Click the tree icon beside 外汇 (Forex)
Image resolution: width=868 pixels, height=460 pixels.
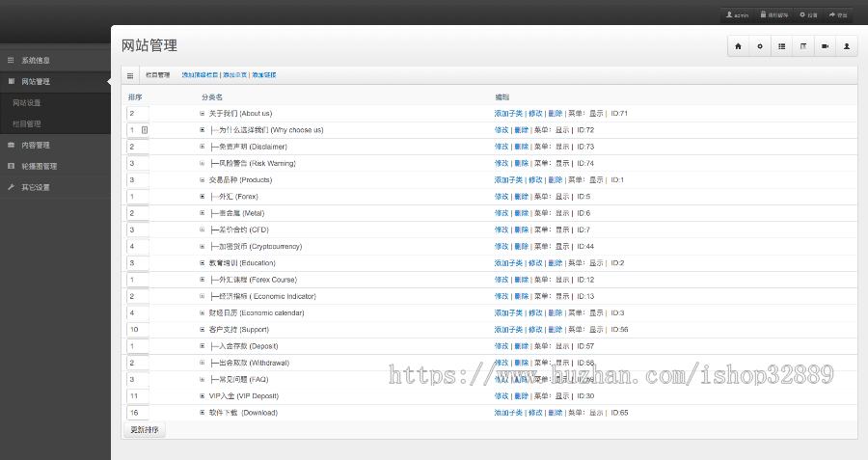[x=203, y=197]
